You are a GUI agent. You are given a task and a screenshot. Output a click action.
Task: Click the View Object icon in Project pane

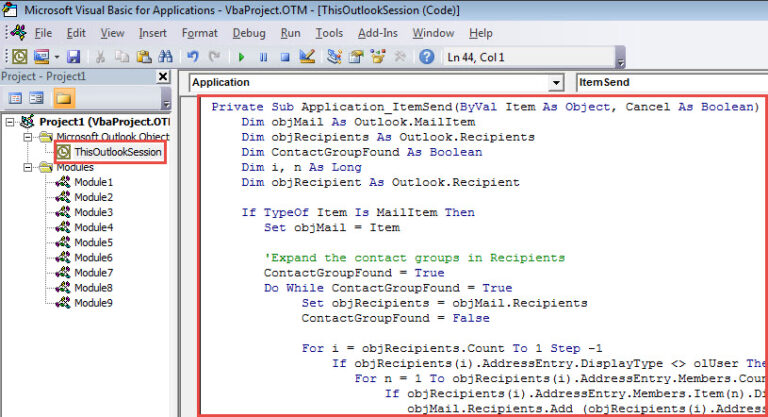(x=36, y=98)
